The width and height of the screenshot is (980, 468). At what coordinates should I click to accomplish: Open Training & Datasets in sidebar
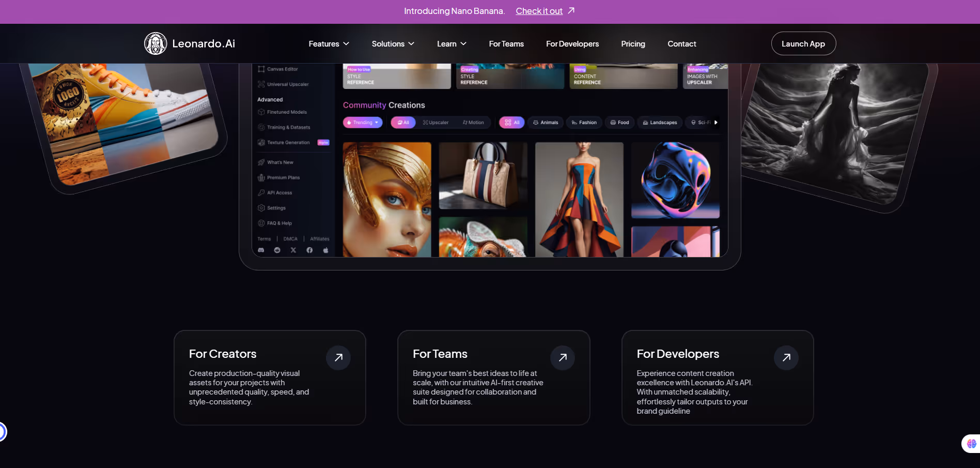tap(284, 127)
